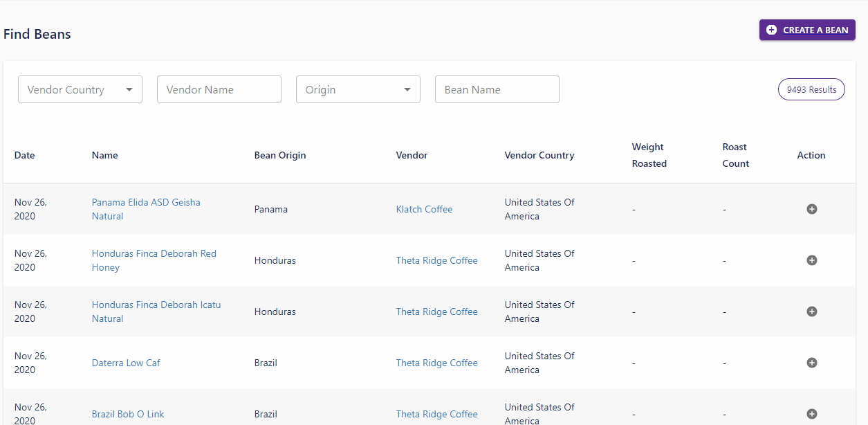Click the Create a Bean button
Viewport: 868px width, 425px height.
coord(807,30)
